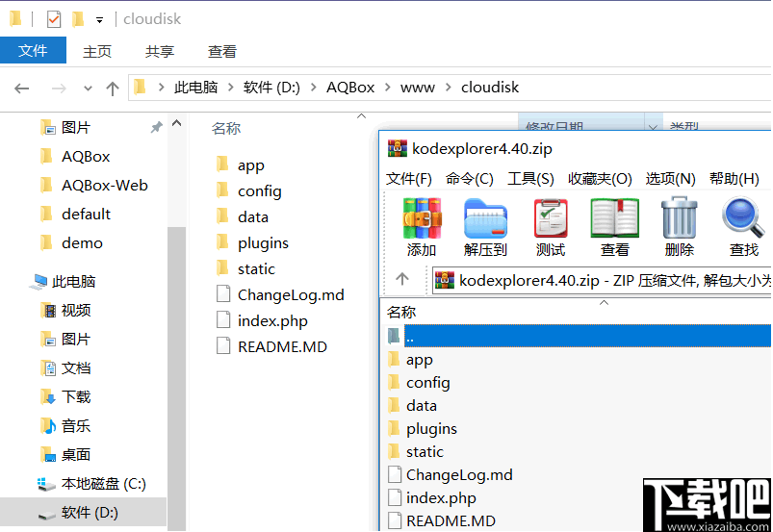Click the View (查看) book icon in WinRAR

[x=615, y=218]
